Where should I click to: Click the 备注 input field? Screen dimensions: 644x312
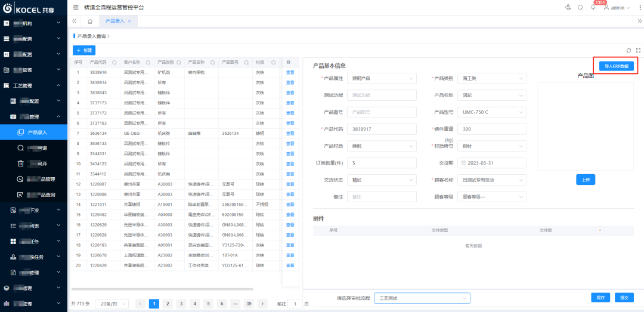pyautogui.click(x=382, y=197)
